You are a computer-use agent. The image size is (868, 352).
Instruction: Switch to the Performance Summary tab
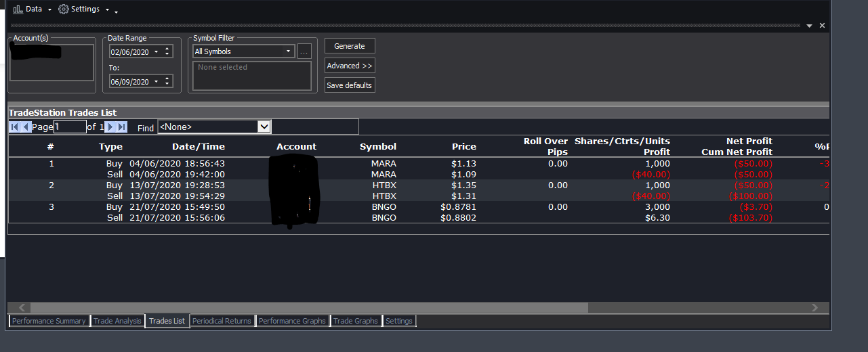tap(49, 321)
